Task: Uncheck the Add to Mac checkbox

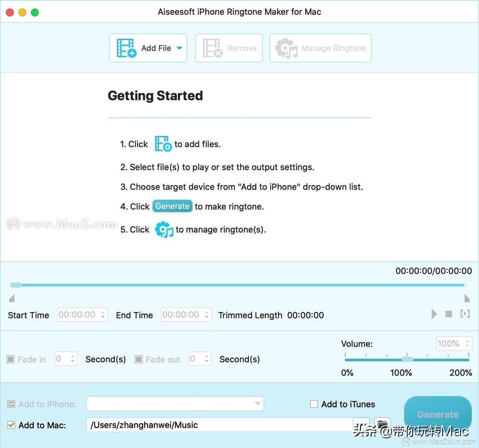Action: click(x=11, y=425)
